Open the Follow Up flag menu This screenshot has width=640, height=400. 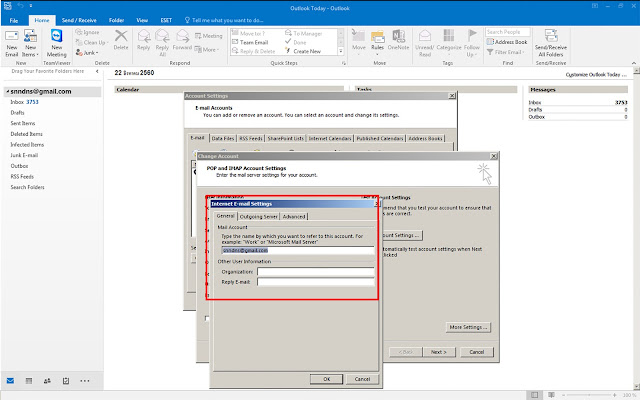pos(471,43)
